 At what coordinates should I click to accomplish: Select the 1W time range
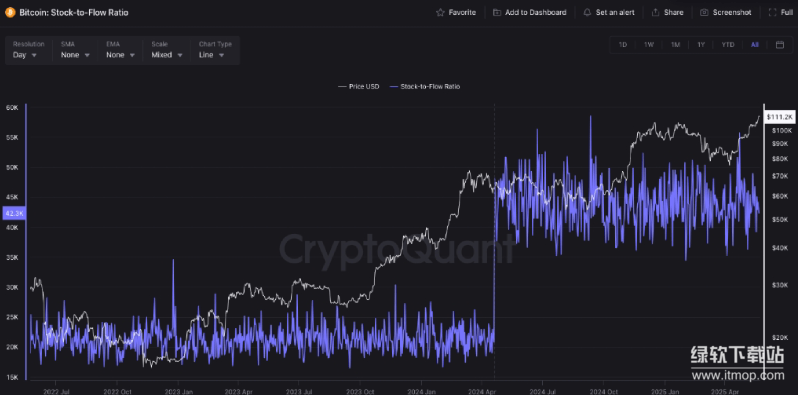[649, 45]
